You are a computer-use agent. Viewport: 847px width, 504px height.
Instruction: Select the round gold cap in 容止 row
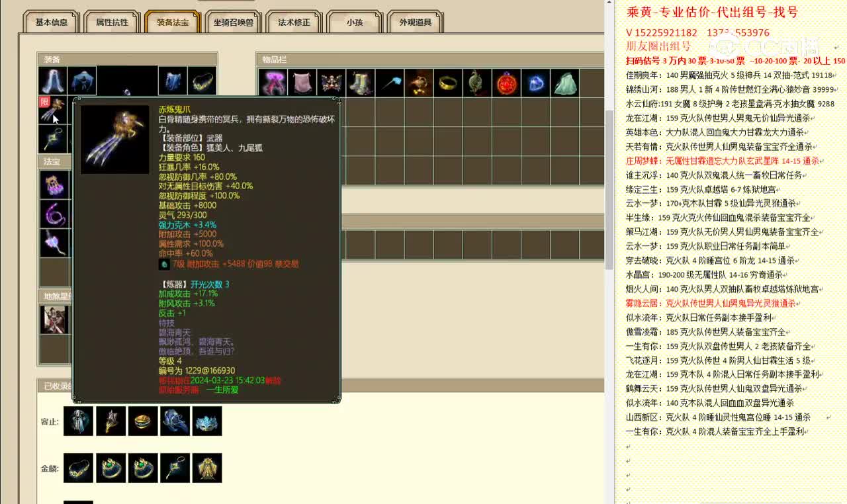[x=143, y=421]
